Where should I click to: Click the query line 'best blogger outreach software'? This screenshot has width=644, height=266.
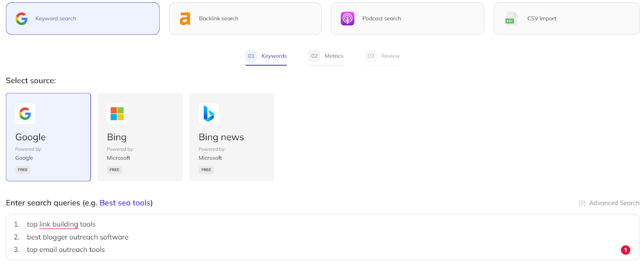point(78,237)
